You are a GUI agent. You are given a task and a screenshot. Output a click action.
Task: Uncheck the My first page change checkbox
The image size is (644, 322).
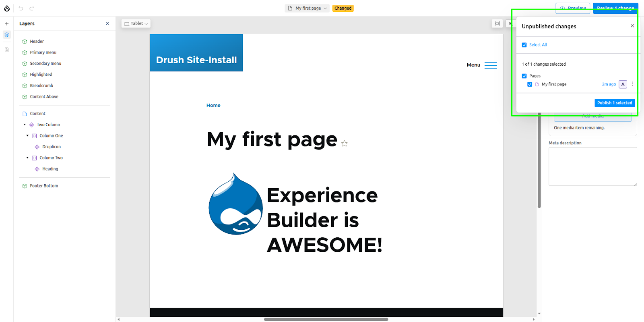point(530,84)
